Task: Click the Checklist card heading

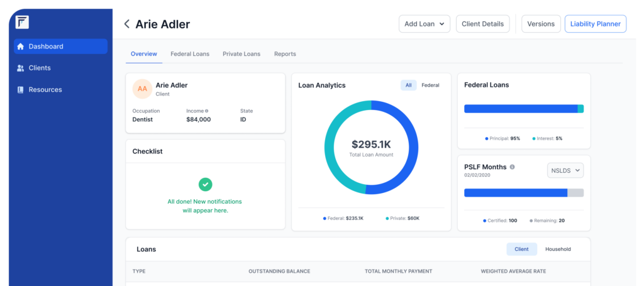Action: 147,151
